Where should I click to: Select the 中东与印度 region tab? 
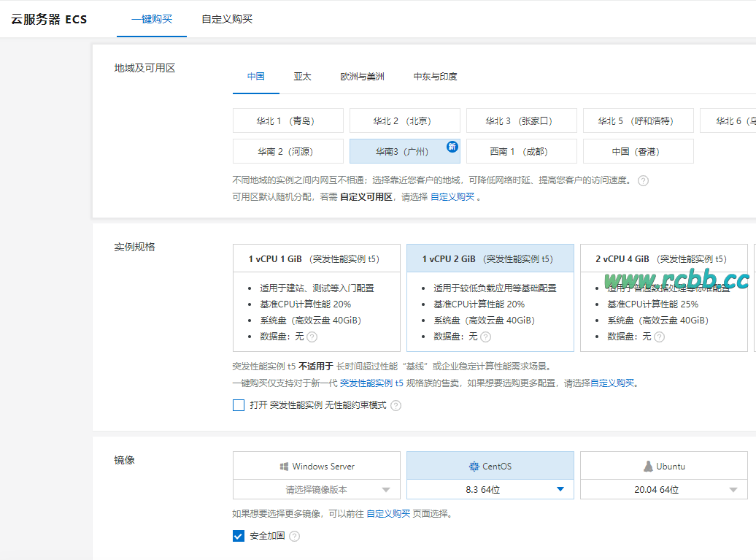coord(435,76)
